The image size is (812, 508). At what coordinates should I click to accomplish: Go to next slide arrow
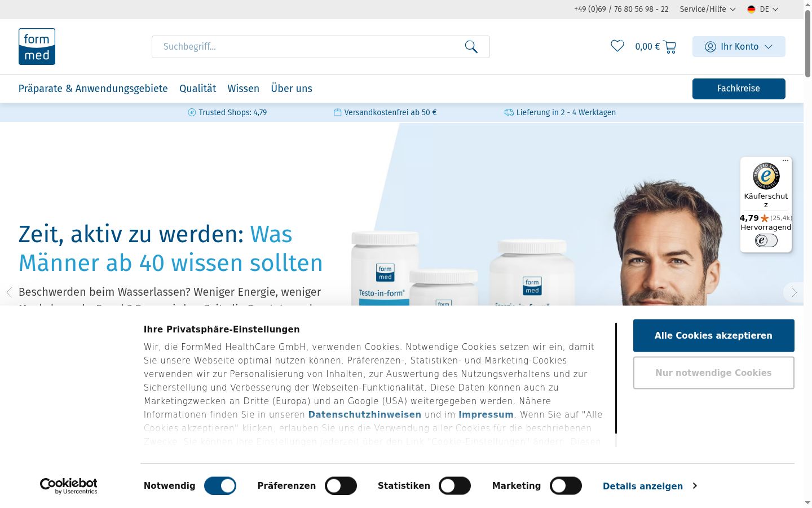tap(794, 292)
